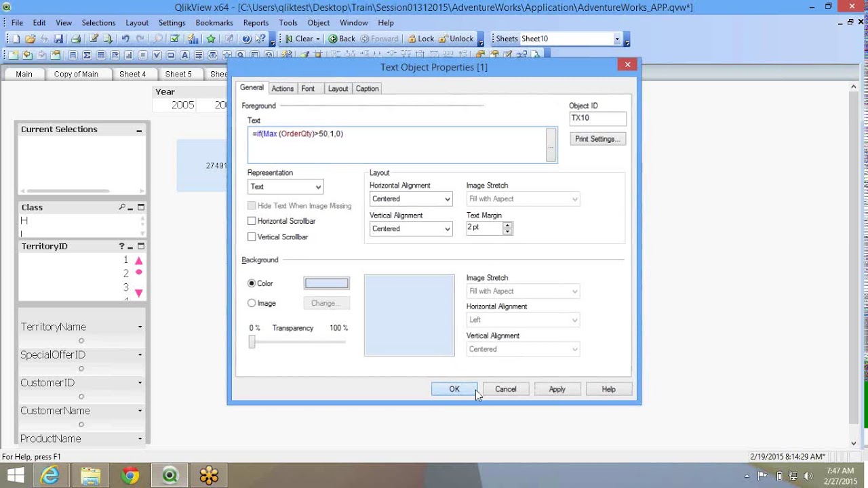The height and width of the screenshot is (488, 868).
Task: Open the Edit Script icon
Action: [94, 39]
